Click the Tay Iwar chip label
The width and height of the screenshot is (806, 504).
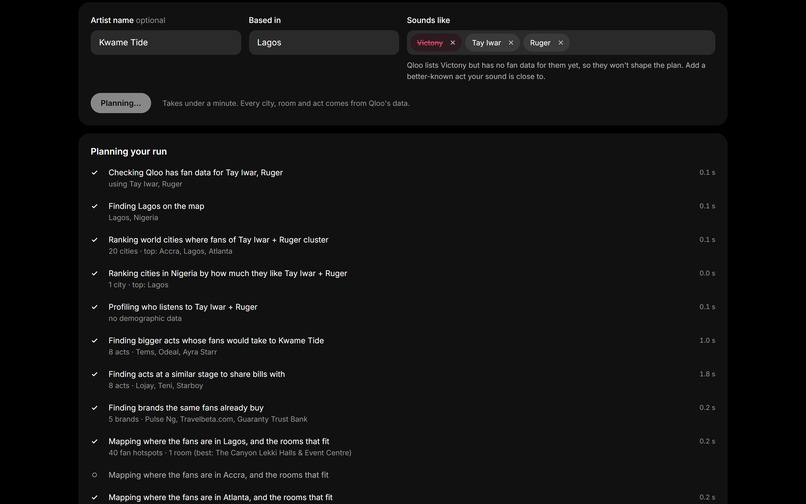486,43
